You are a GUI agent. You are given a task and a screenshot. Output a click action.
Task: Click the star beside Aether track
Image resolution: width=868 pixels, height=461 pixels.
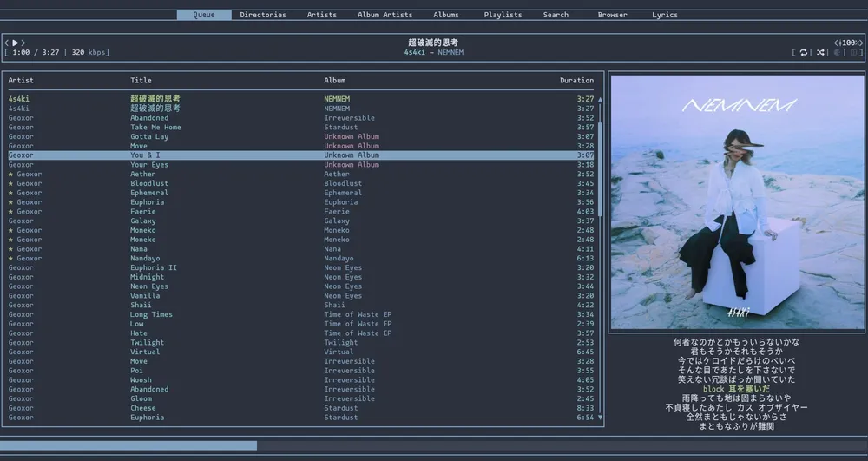click(10, 175)
